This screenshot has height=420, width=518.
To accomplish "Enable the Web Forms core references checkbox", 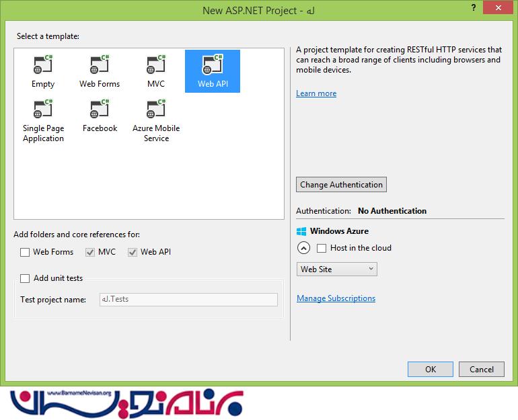I will click(25, 252).
